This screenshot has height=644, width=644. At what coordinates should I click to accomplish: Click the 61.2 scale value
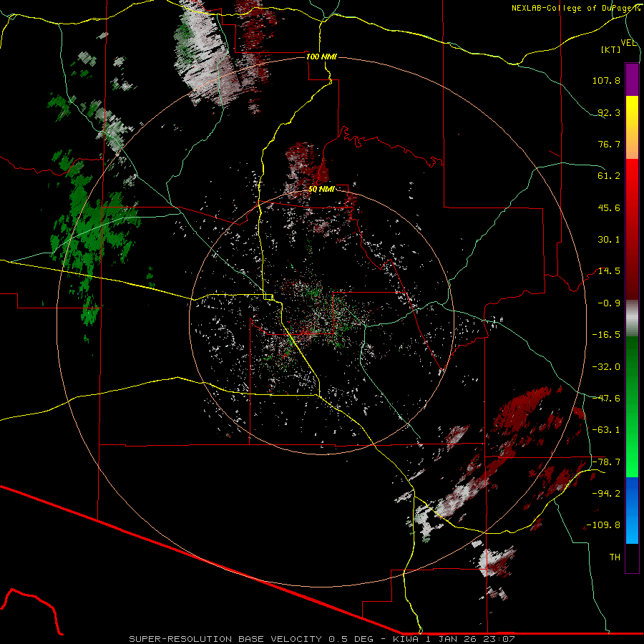609,176
